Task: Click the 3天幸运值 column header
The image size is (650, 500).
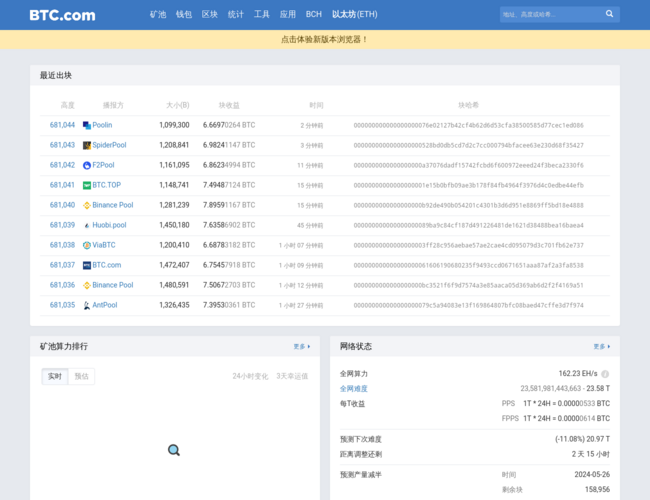Action: click(x=292, y=376)
